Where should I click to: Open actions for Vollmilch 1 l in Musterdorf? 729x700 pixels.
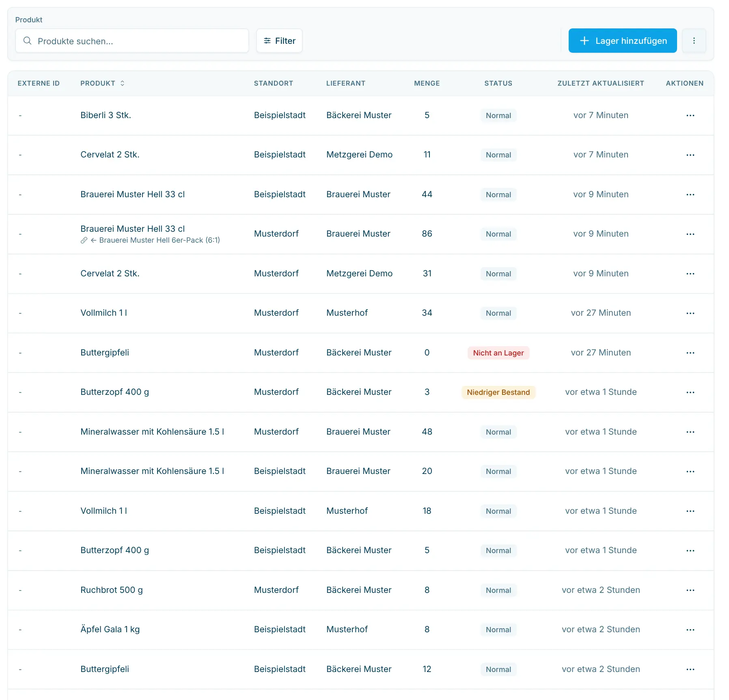tap(690, 313)
